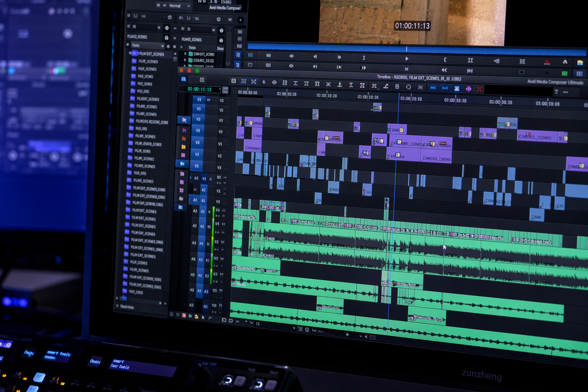Toggle the bottommost A3 source track selector
The width and height of the screenshot is (588, 392).
pyautogui.click(x=191, y=305)
